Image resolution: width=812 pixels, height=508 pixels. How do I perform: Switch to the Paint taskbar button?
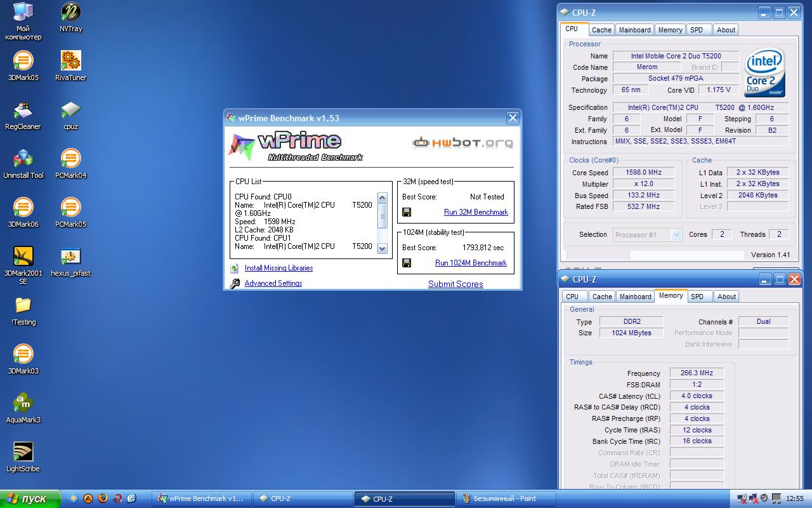point(507,498)
